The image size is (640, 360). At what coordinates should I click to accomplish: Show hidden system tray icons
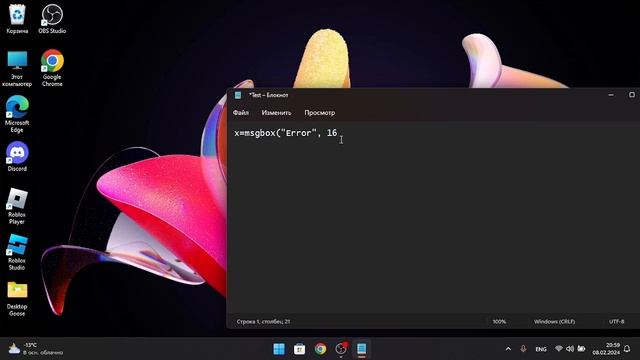tap(508, 349)
